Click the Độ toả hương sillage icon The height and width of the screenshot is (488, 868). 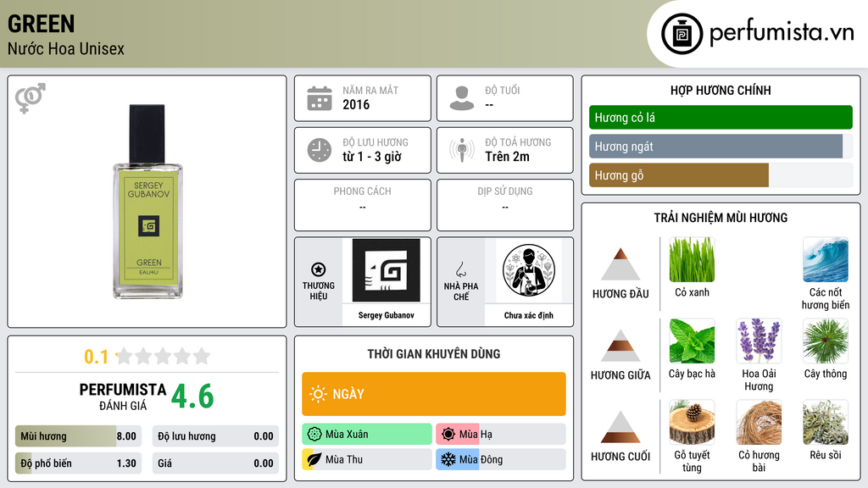coord(462,150)
